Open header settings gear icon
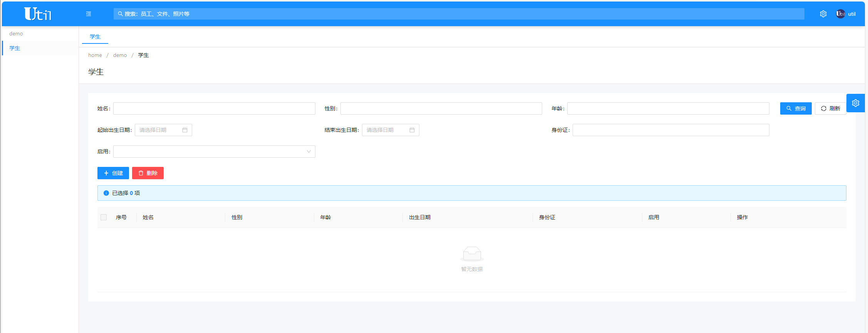 tap(823, 14)
